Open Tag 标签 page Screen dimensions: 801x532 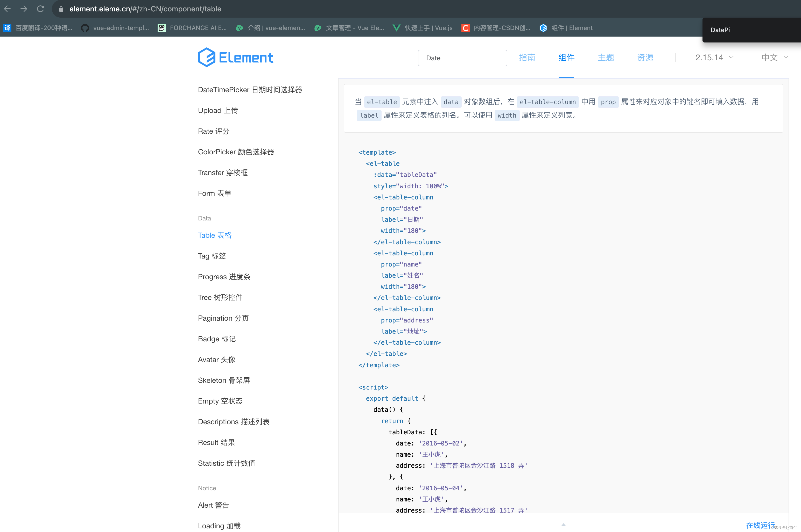click(212, 256)
